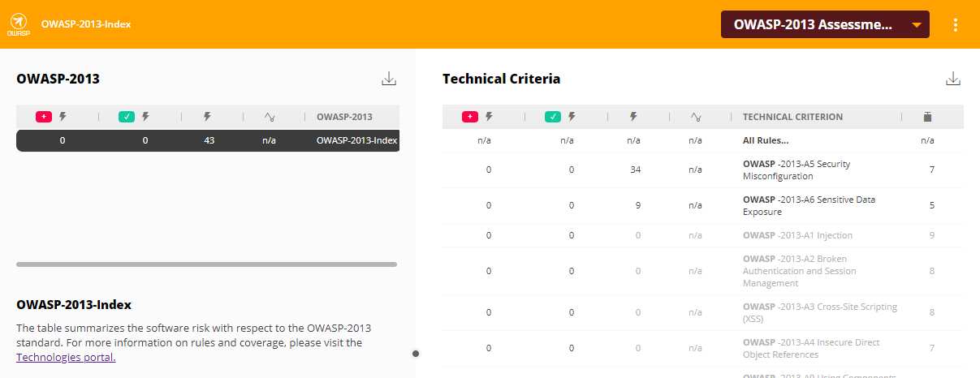The width and height of the screenshot is (980, 378).
Task: Open the three-dot options menu
Action: pyautogui.click(x=956, y=24)
